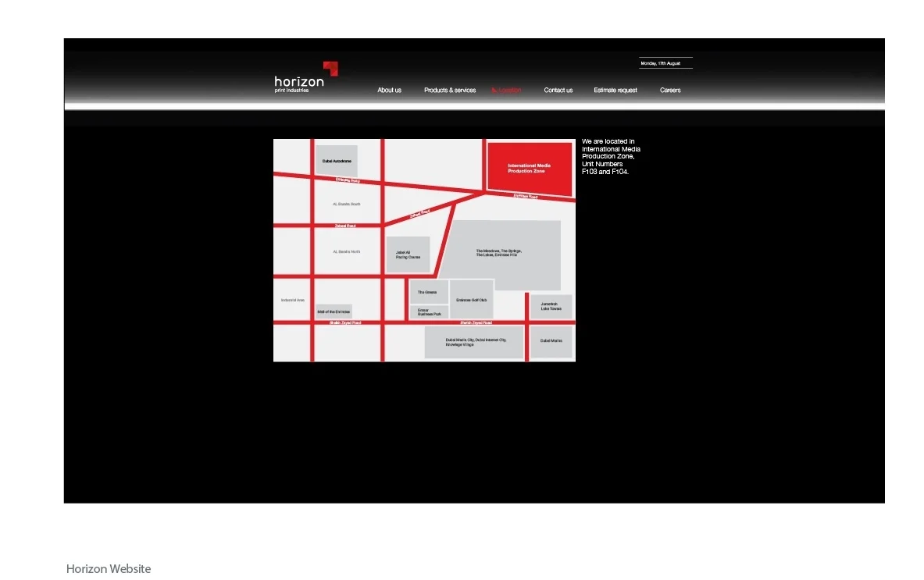
Task: Click the Emaar Business Park block
Action: tap(428, 313)
